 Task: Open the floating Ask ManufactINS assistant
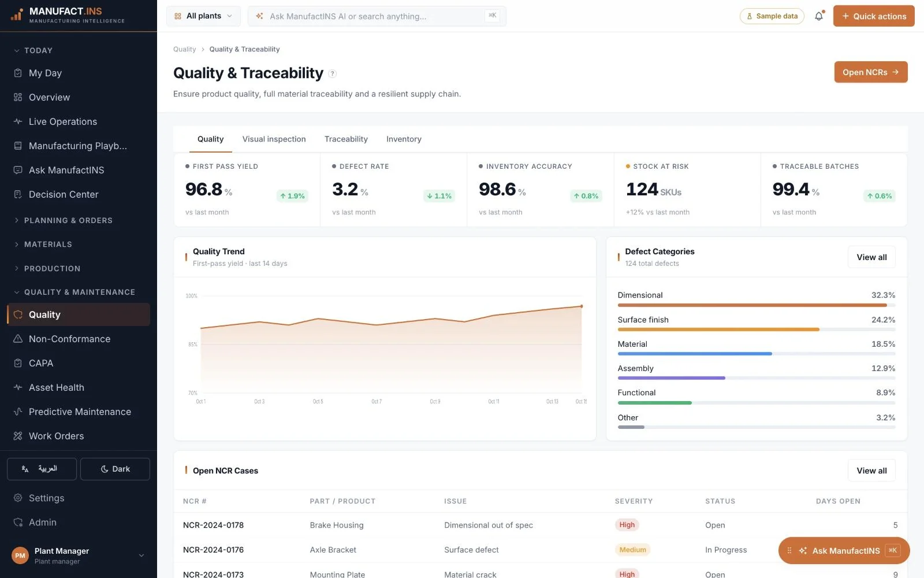[844, 551]
